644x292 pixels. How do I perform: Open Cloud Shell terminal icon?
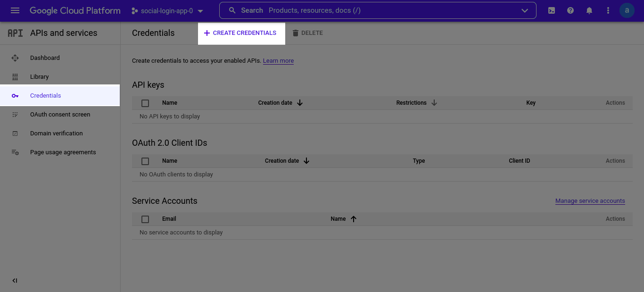[552, 10]
